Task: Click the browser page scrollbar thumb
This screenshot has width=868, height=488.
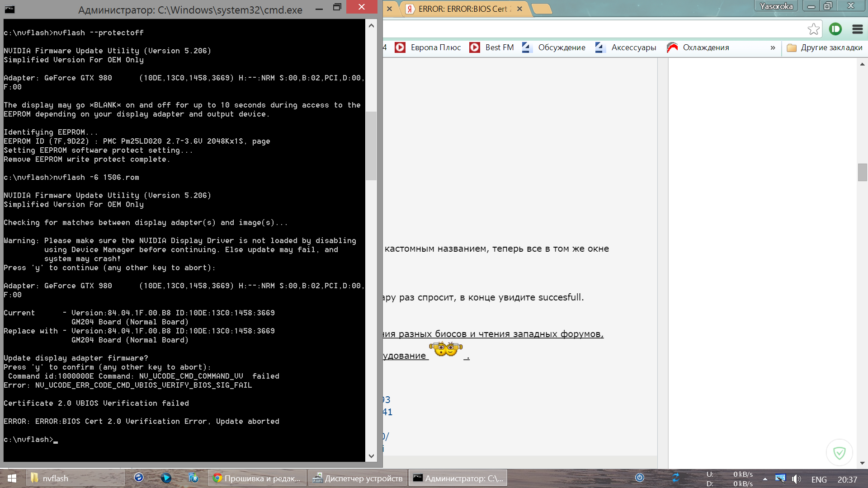Action: [862, 172]
